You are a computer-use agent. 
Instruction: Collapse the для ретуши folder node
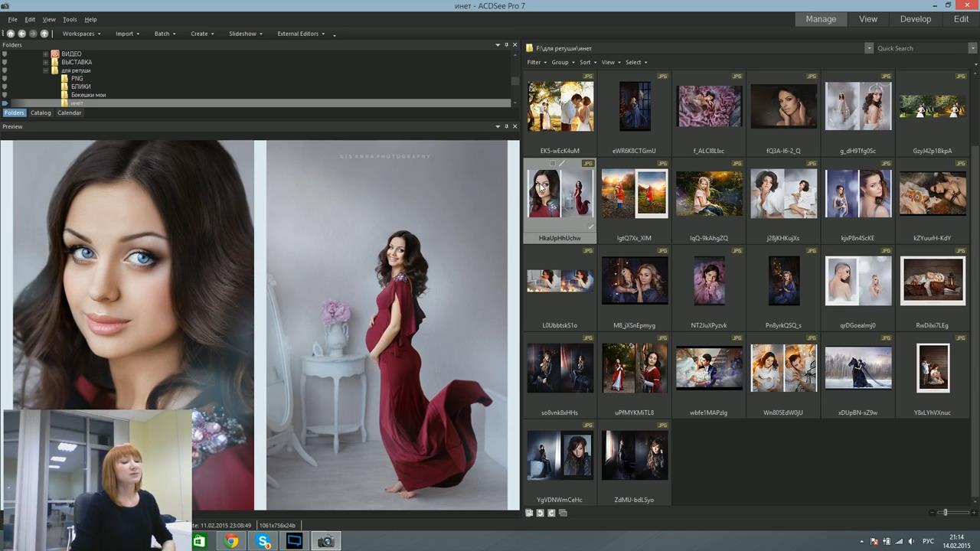45,70
